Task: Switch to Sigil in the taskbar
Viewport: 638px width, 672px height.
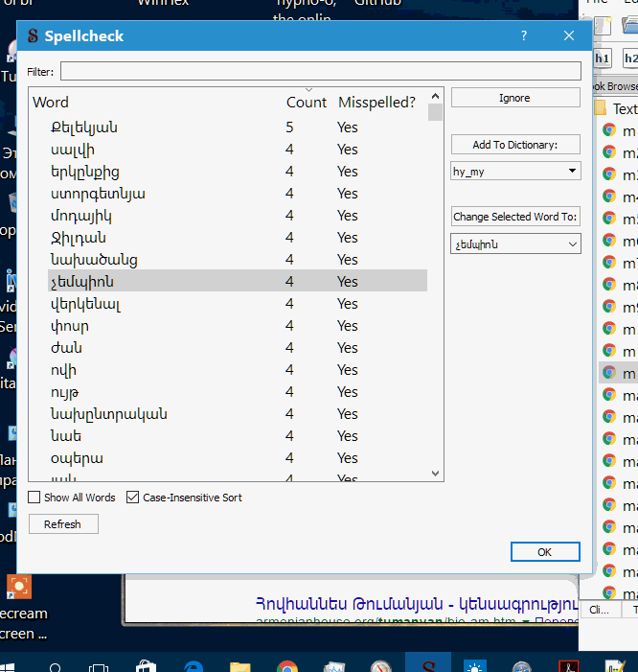Action: 428,662
